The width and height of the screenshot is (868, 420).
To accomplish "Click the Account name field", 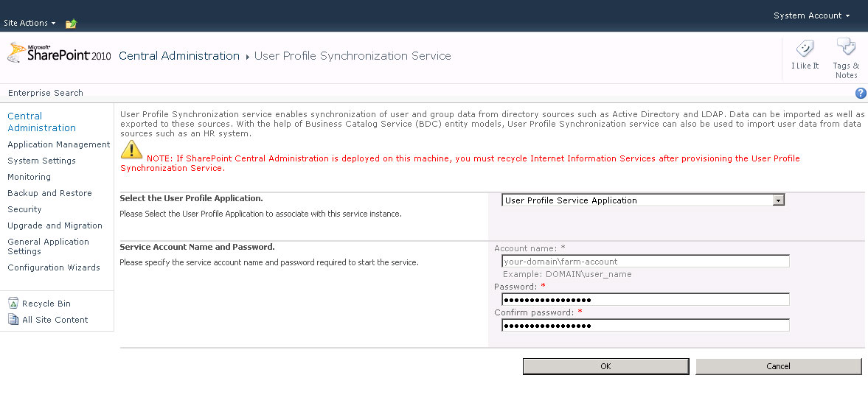I will (x=645, y=261).
